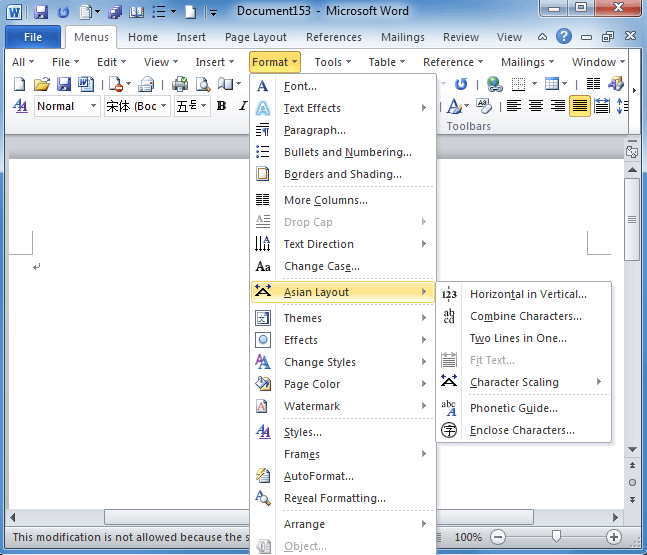Click the Borders and Shading icon

[263, 174]
